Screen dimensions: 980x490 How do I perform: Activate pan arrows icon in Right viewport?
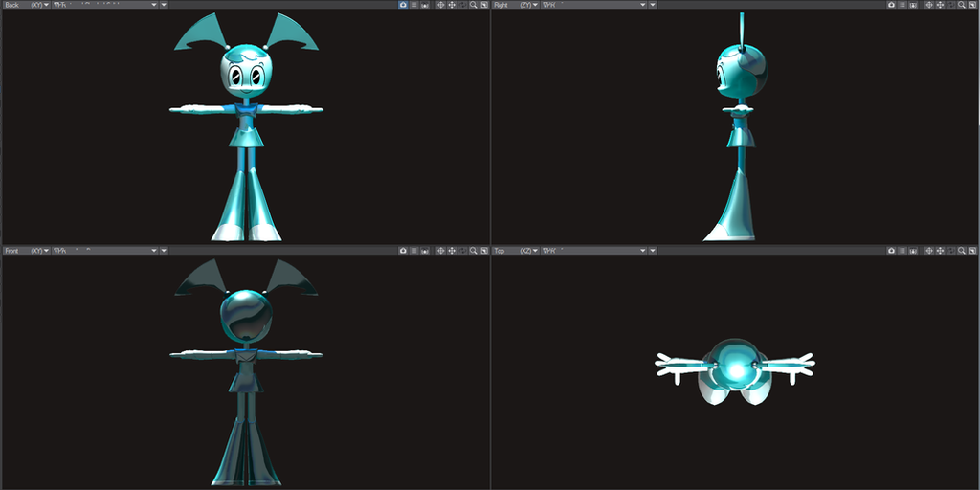940,5
